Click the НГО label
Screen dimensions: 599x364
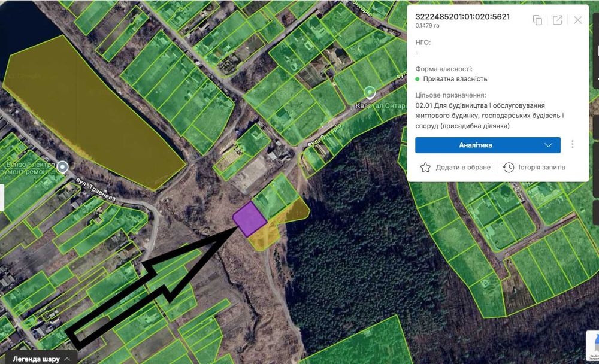pyautogui.click(x=423, y=43)
